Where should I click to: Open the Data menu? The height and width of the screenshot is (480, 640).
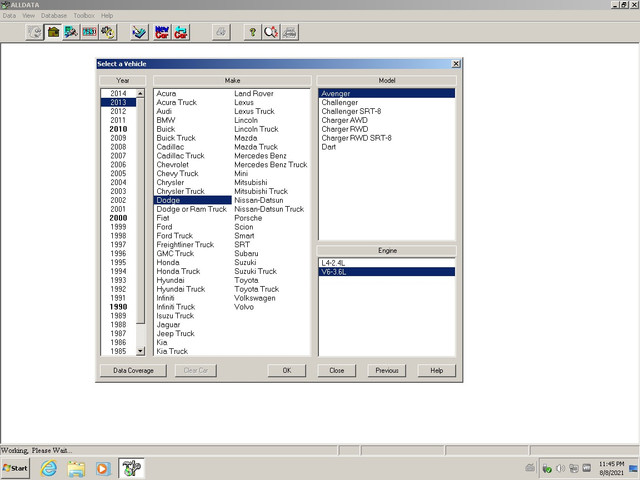[9, 16]
